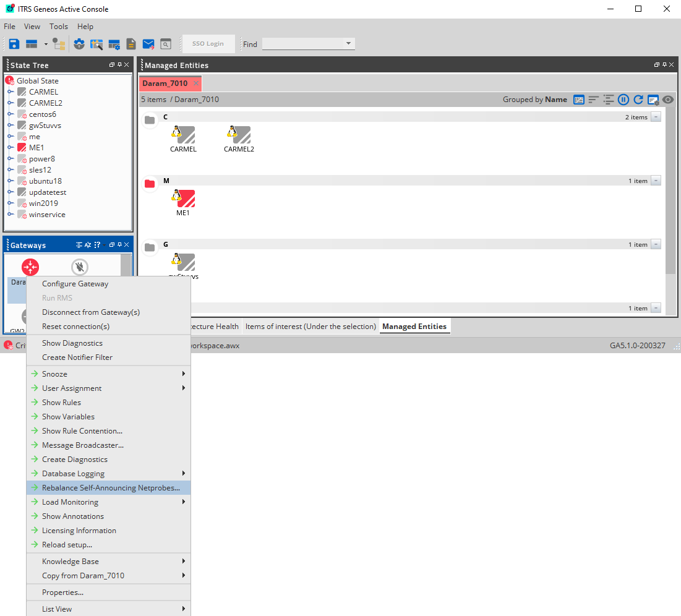Select gwStuvvs in the State Tree
Image resolution: width=681 pixels, height=616 pixels.
45,126
